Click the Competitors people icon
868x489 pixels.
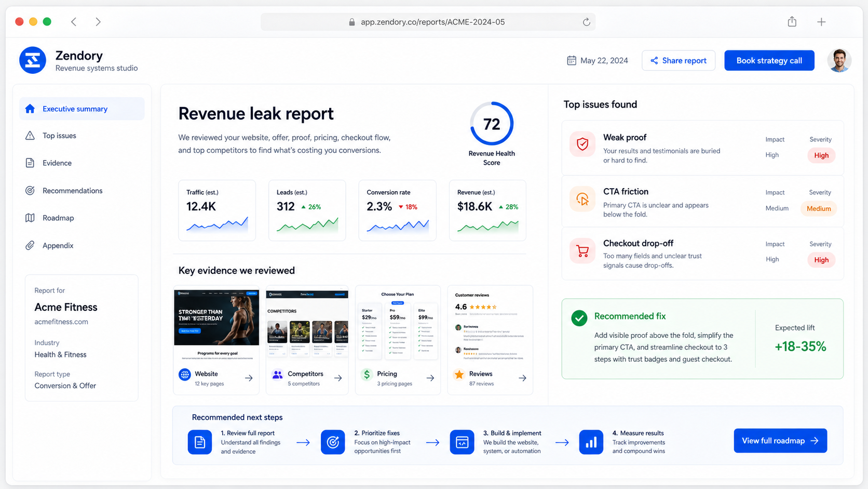coord(278,374)
